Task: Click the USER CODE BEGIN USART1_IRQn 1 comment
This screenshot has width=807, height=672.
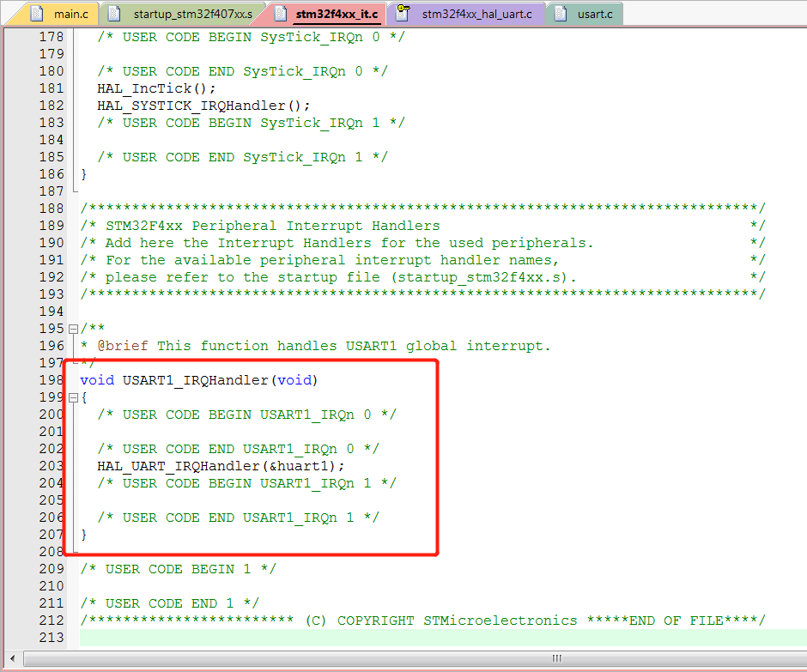Action: pos(247,483)
